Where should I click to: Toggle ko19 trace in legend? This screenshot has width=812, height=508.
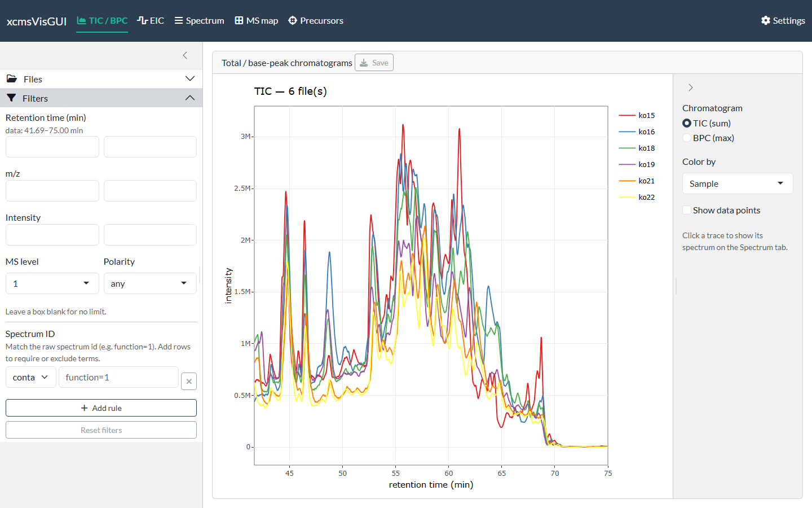coord(637,164)
